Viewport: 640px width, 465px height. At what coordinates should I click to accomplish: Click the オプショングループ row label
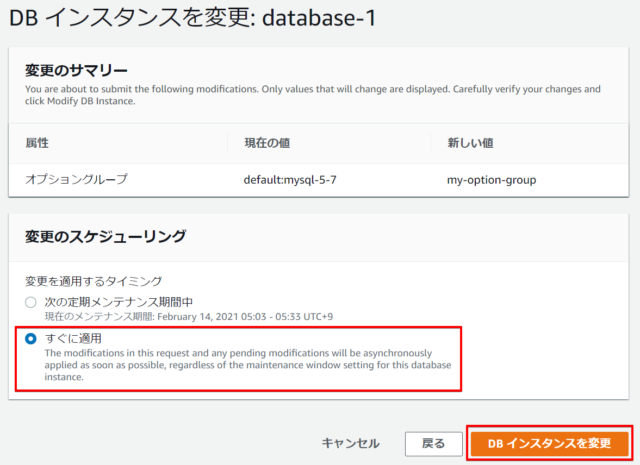pos(76,180)
